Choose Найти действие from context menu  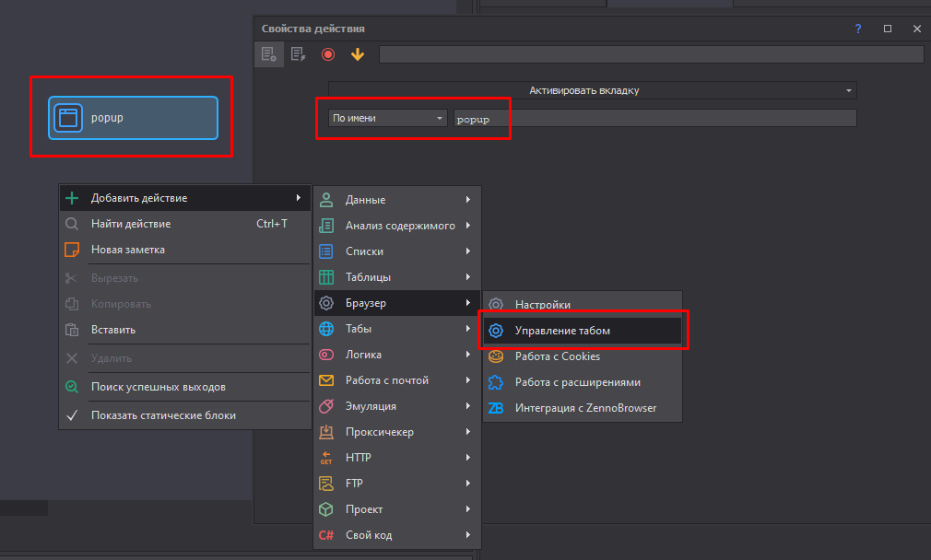coord(131,224)
